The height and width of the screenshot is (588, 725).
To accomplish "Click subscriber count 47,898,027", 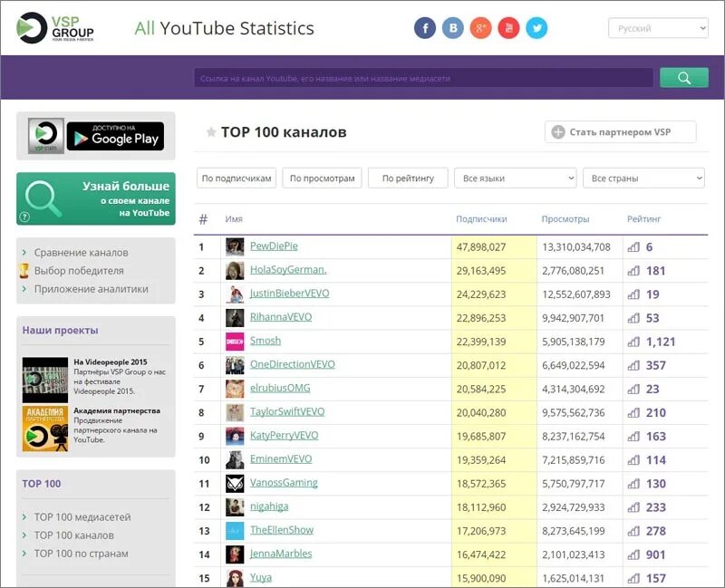I will pos(481,247).
